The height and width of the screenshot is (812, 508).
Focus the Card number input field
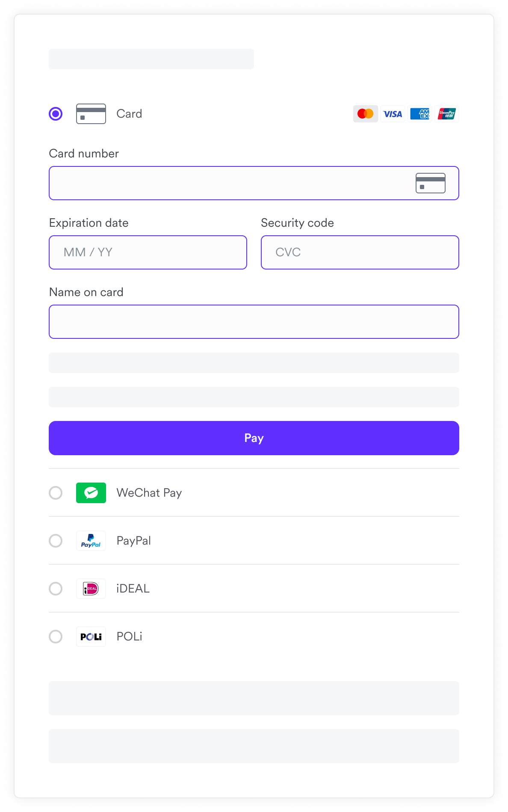pos(231,183)
